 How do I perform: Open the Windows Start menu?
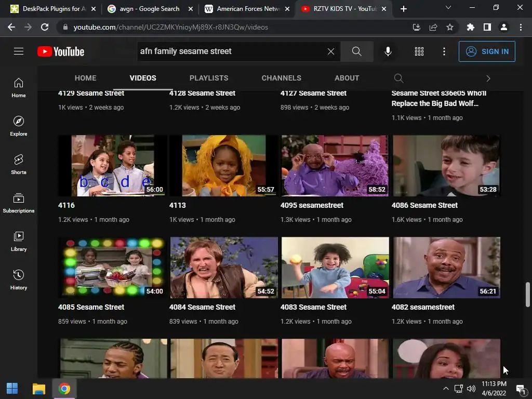click(12, 389)
